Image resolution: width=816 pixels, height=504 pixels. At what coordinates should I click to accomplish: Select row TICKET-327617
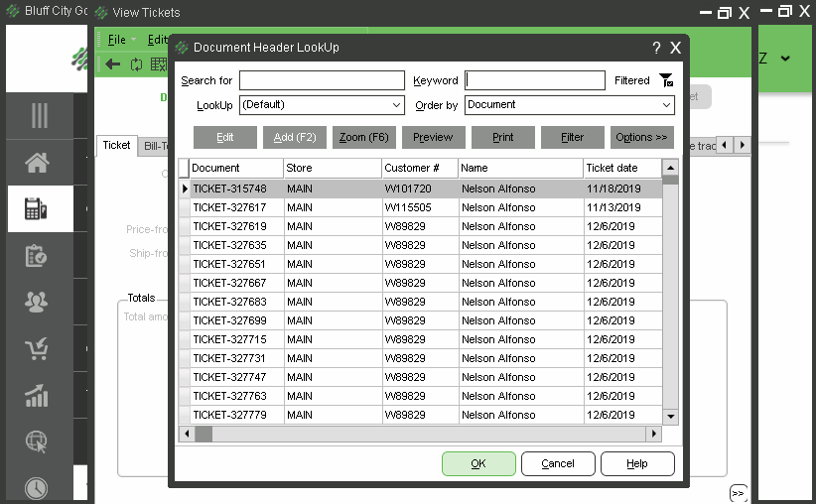click(x=421, y=207)
